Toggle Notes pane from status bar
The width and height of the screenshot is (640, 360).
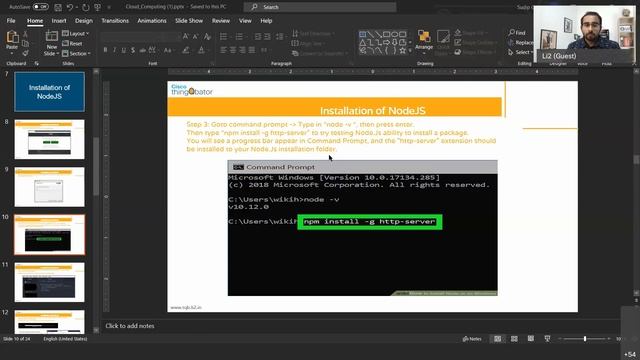click(472, 339)
